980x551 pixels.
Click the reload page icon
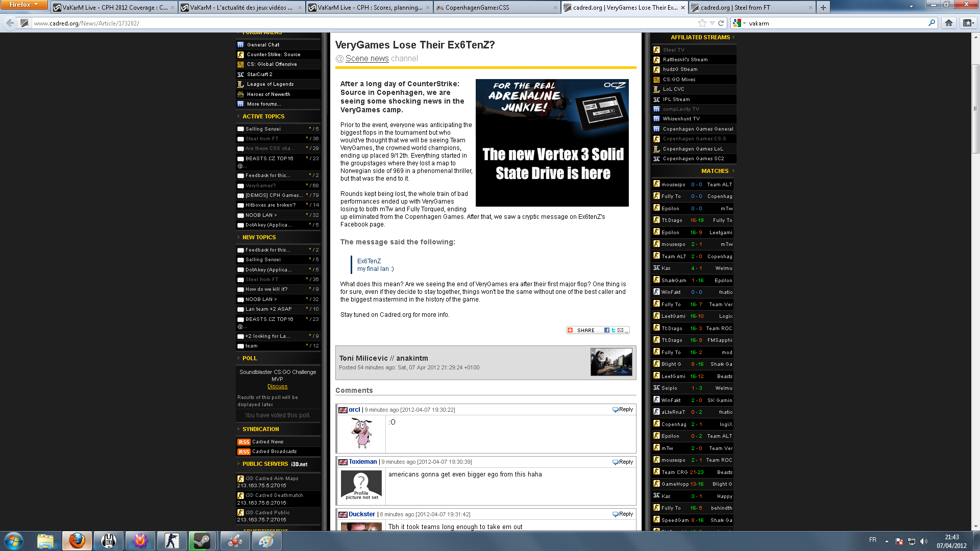point(721,23)
